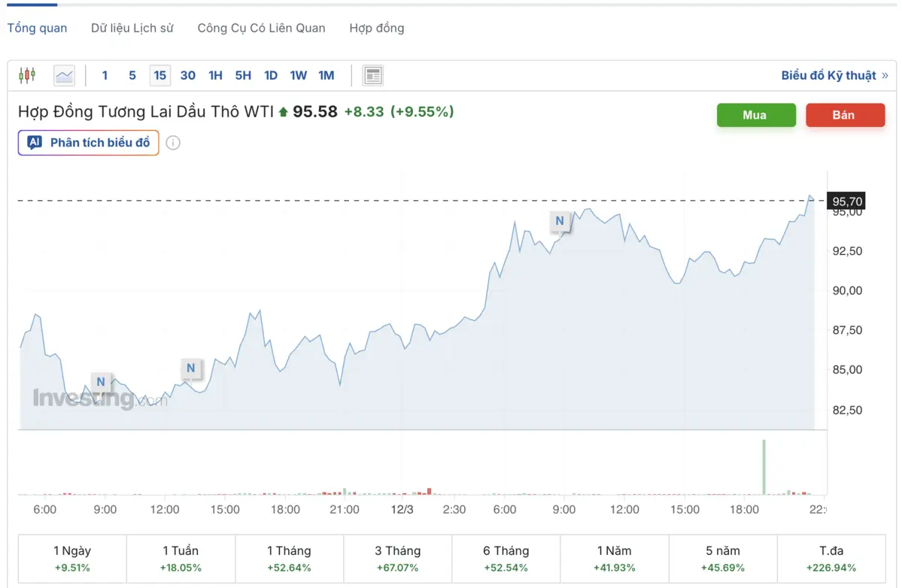Open the Hợp đồng tab
The width and height of the screenshot is (902, 588).
pyautogui.click(x=376, y=28)
